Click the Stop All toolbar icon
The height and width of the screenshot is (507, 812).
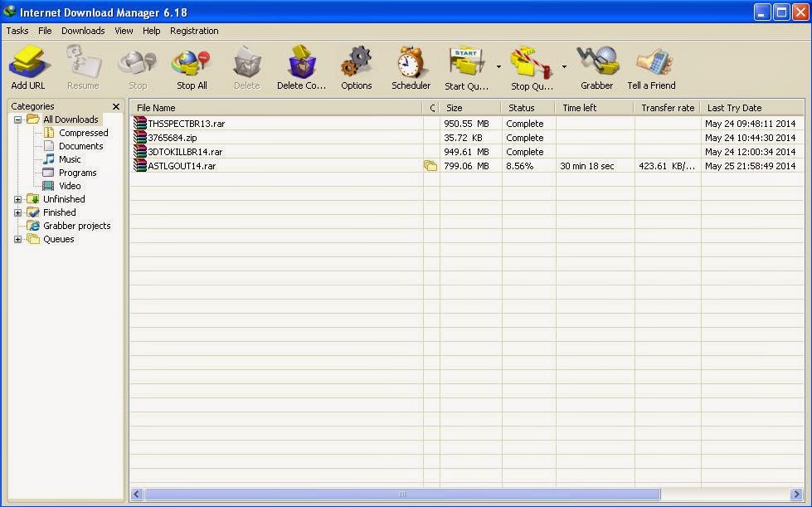click(192, 62)
